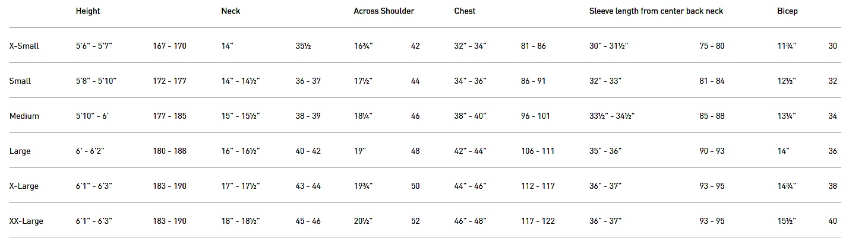Select the Across Shoulder column header
The image size is (868, 238).
click(x=384, y=11)
